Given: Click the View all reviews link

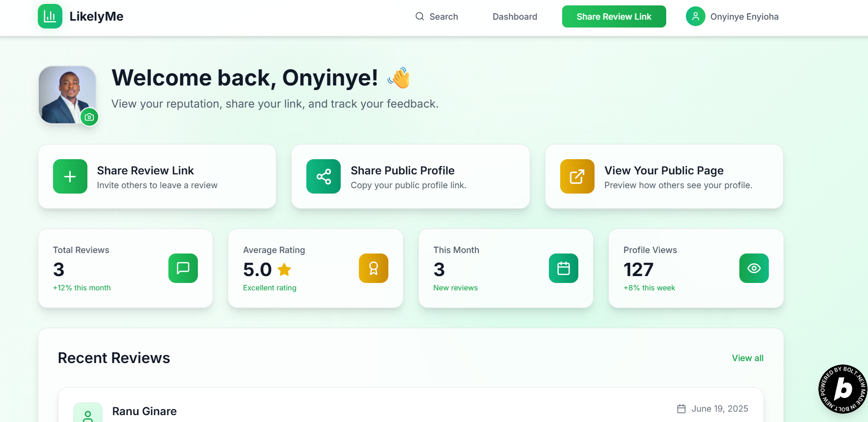Looking at the screenshot, I should [748, 358].
